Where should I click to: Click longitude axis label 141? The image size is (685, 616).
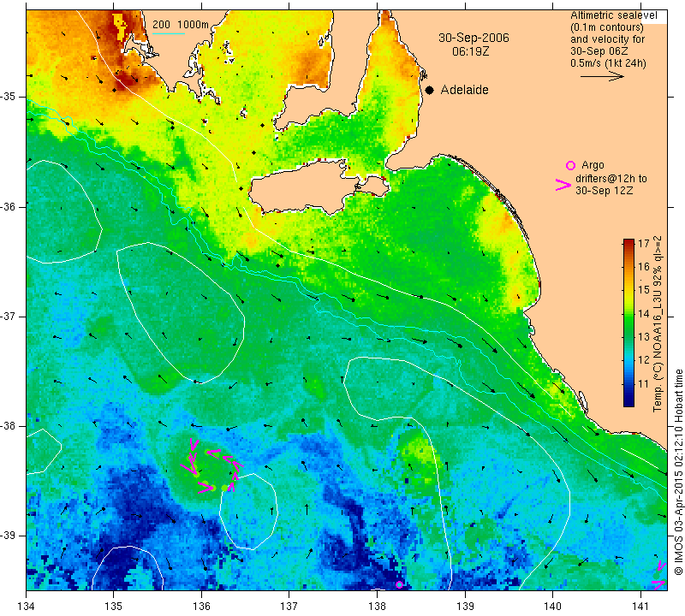coord(640,606)
